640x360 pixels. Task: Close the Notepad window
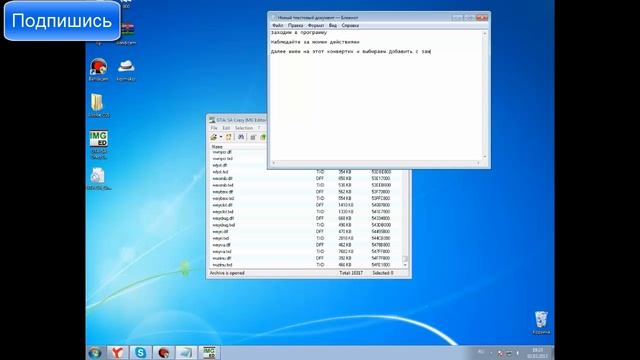tap(482, 18)
